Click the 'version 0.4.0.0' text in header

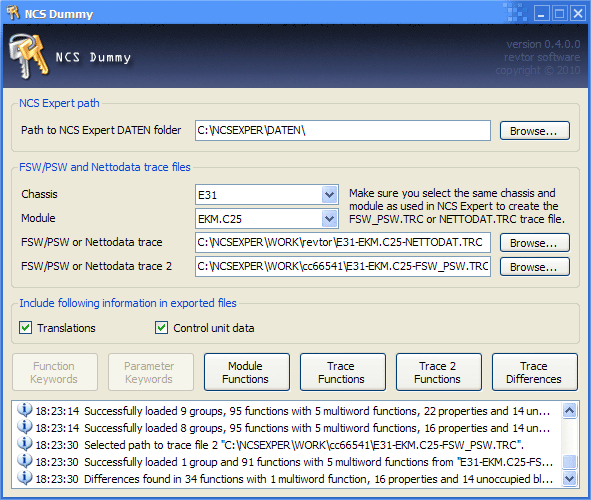pos(543,44)
